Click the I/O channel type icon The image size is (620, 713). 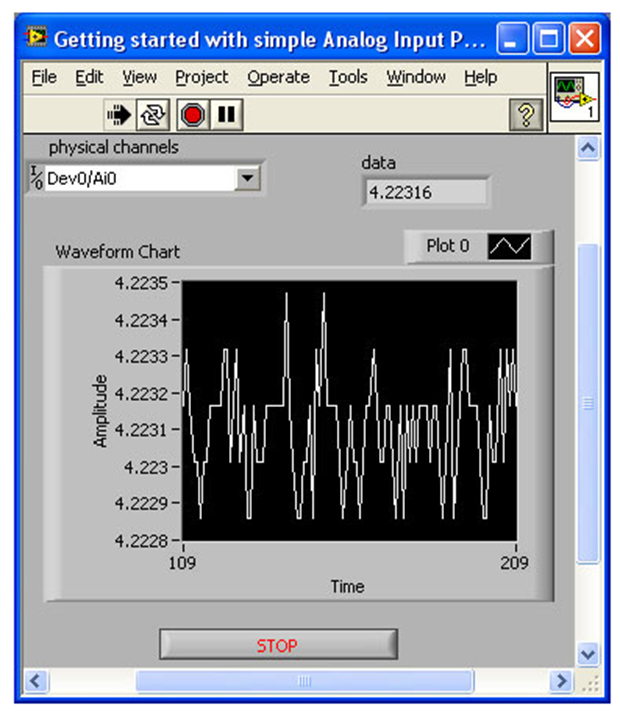pos(36,179)
